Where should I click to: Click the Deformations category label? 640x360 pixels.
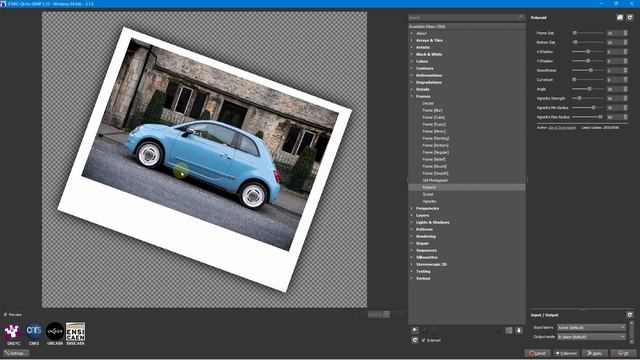coord(429,76)
